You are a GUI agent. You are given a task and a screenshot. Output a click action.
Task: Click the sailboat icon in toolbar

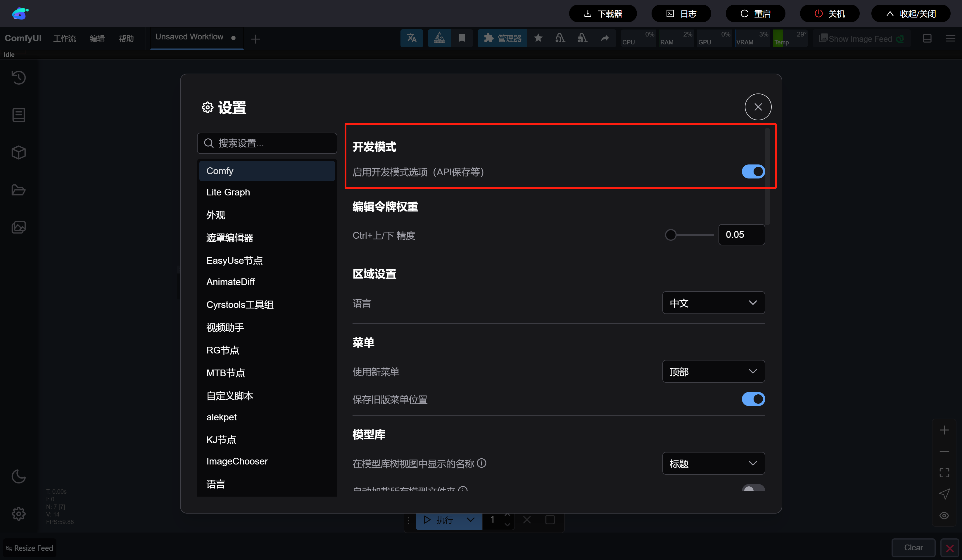pyautogui.click(x=439, y=38)
